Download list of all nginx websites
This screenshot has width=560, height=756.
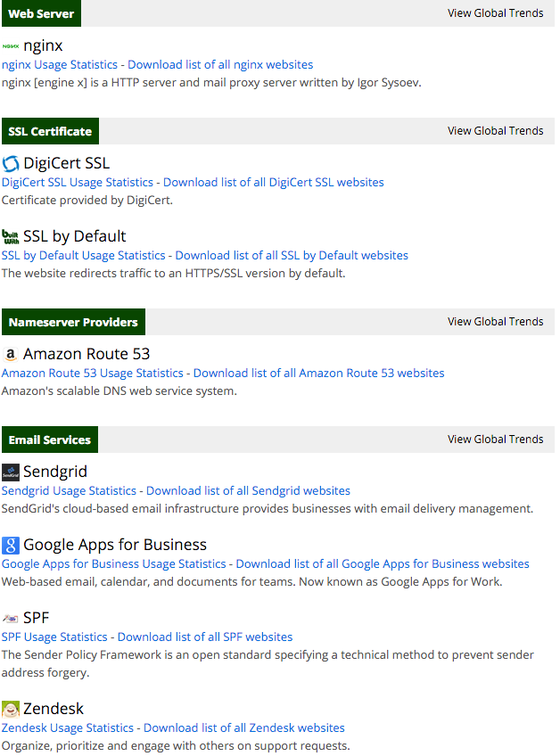pyautogui.click(x=220, y=64)
